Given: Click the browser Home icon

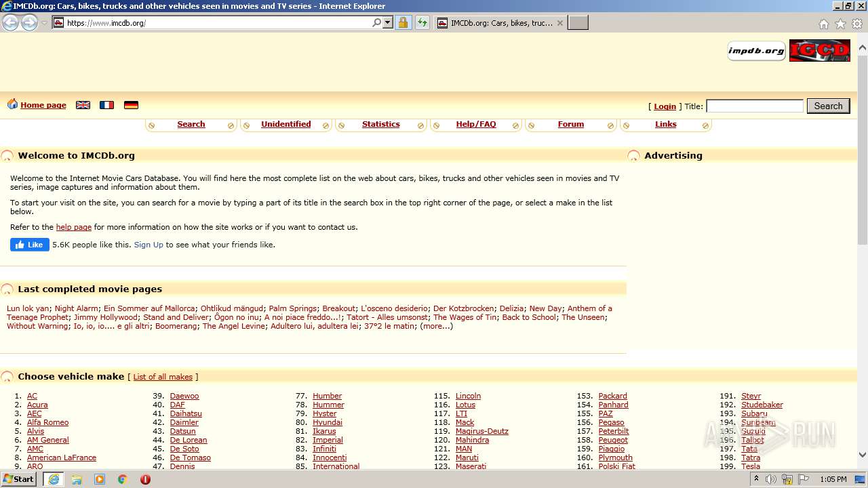Looking at the screenshot, I should 823,24.
